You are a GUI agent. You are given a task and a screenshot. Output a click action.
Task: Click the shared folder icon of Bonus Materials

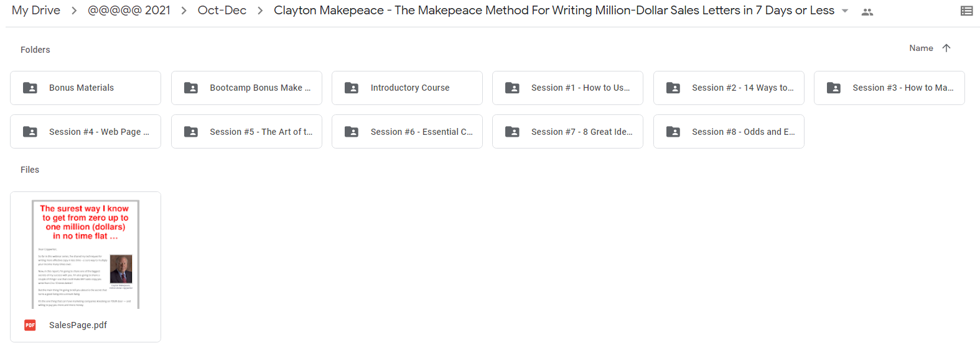point(30,88)
